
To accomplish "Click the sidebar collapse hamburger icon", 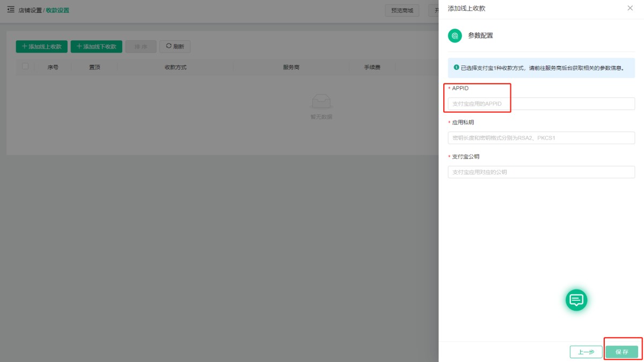I will [x=11, y=10].
